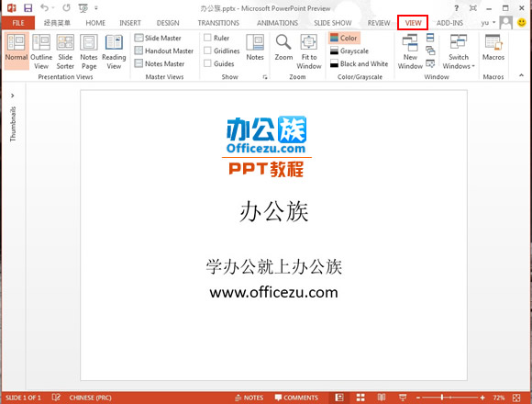Select Grayscale display mode

point(349,50)
